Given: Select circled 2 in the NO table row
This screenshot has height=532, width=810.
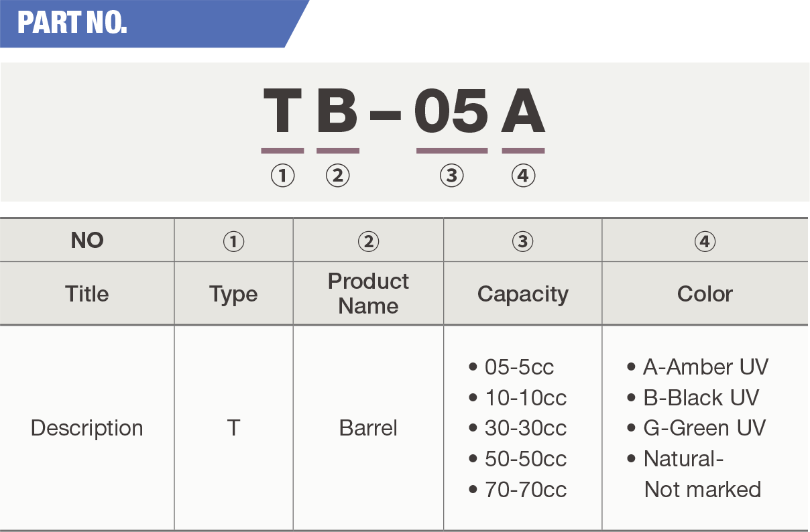Looking at the screenshot, I should pyautogui.click(x=368, y=241).
